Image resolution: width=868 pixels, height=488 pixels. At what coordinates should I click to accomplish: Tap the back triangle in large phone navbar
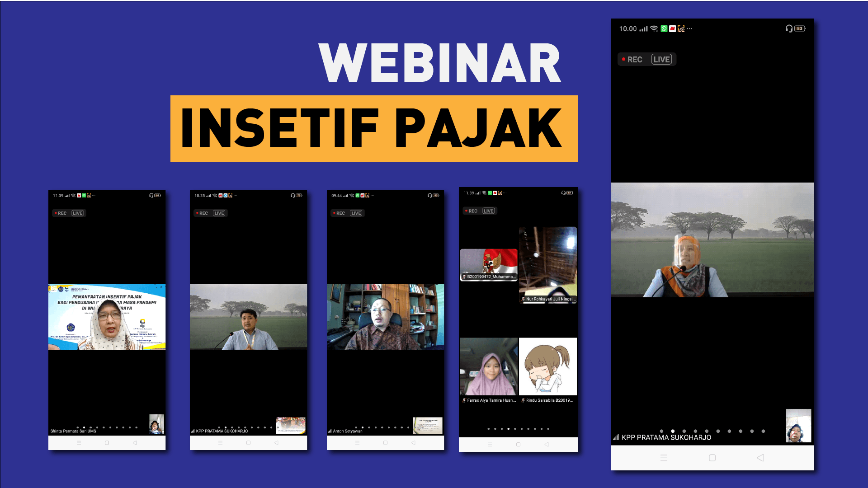click(x=760, y=458)
